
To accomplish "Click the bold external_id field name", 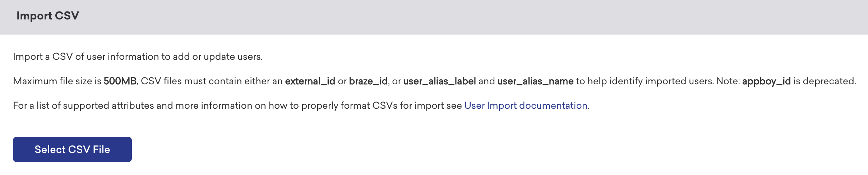I will click(310, 81).
